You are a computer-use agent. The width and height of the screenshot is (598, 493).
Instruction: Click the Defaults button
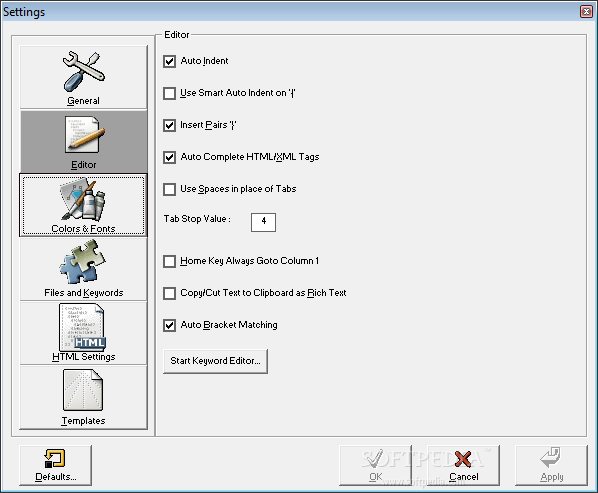click(x=56, y=465)
